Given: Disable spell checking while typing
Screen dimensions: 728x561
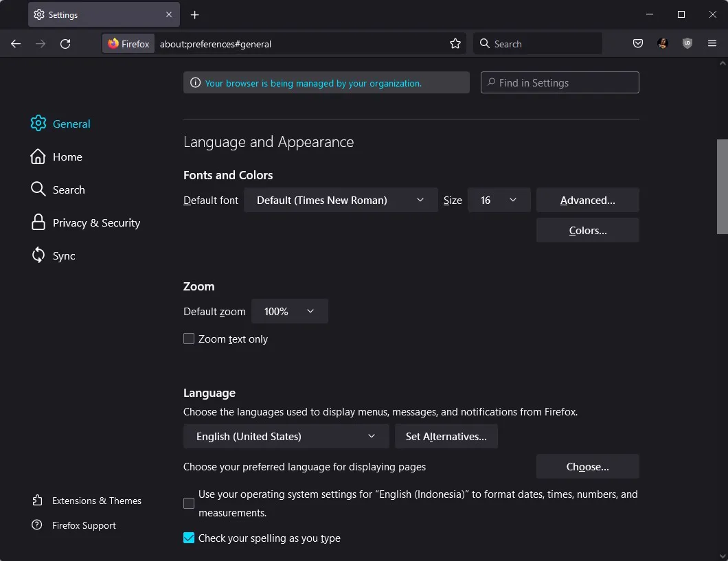Looking at the screenshot, I should click(189, 538).
